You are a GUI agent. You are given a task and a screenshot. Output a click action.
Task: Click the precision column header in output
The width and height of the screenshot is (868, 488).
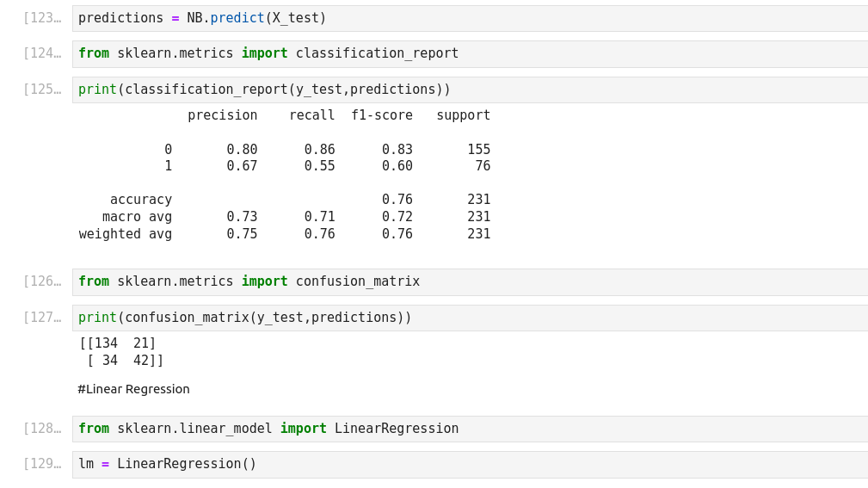[x=222, y=115]
